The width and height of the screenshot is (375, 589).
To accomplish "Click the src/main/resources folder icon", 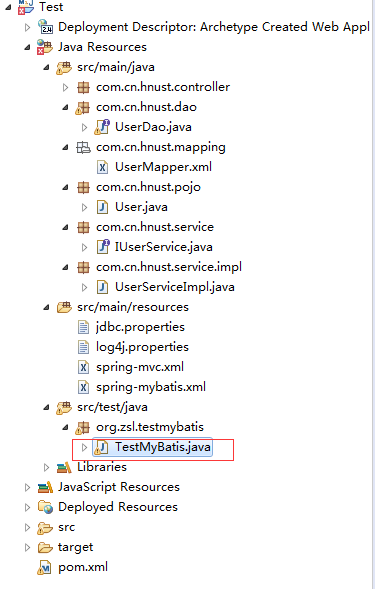I will click(x=64, y=307).
